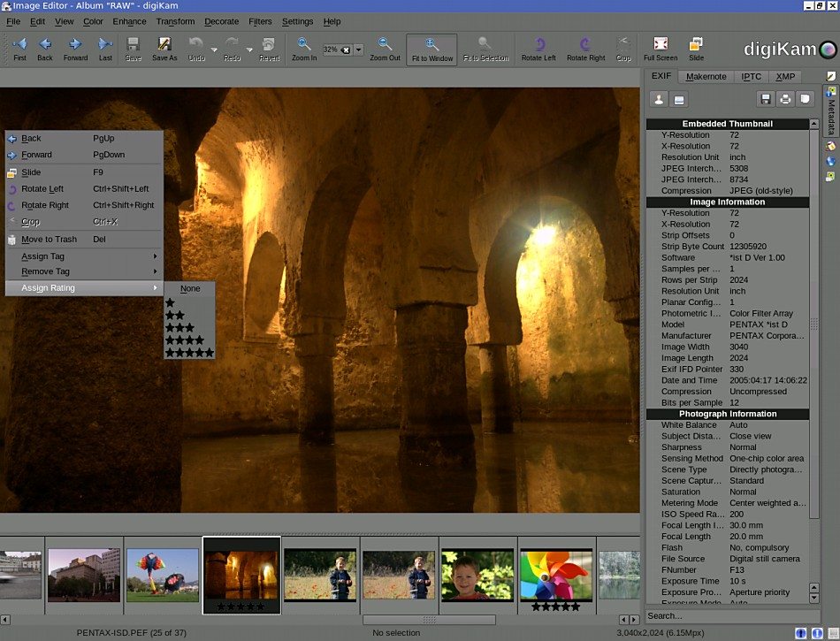Image resolution: width=840 pixels, height=641 pixels.
Task: Print metadata using the printer icon
Action: pos(784,99)
